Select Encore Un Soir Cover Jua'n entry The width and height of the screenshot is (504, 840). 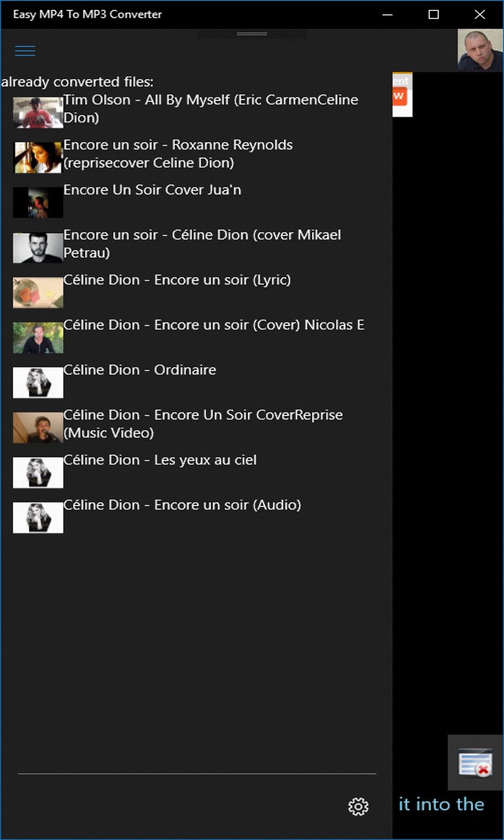click(152, 190)
